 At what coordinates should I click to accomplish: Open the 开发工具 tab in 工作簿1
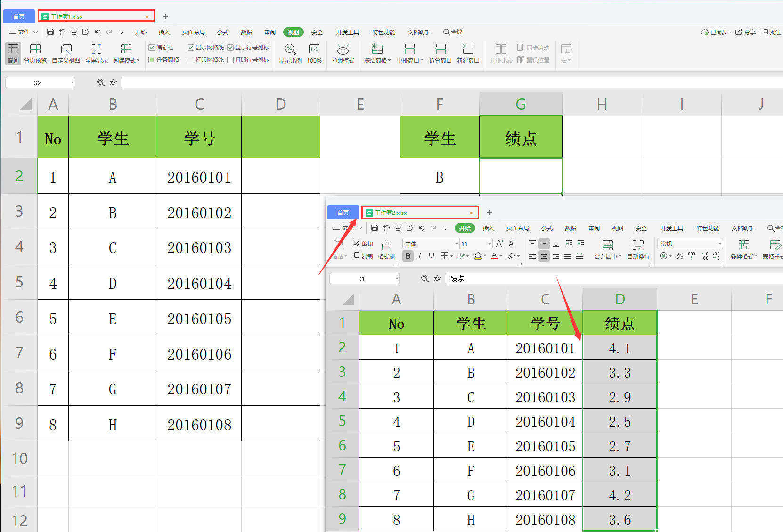coord(348,32)
